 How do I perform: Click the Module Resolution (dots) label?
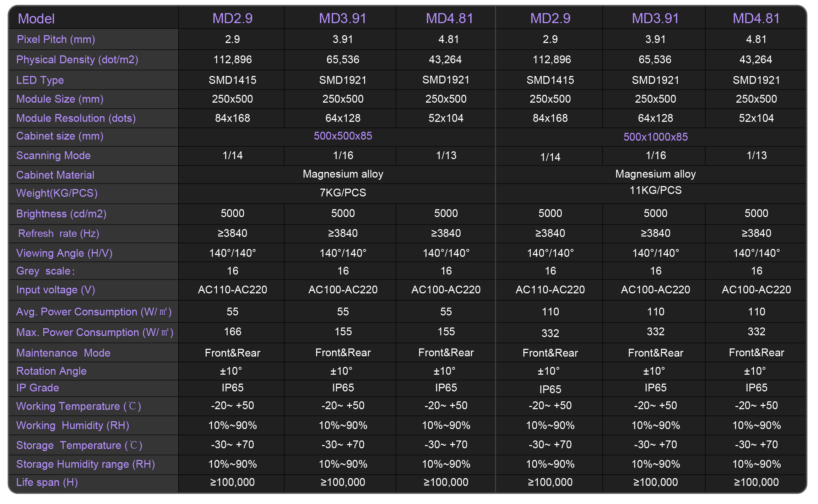point(76,118)
